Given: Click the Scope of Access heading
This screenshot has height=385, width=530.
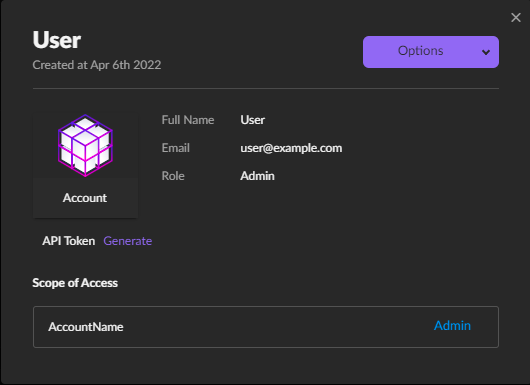Looking at the screenshot, I should tap(75, 283).
